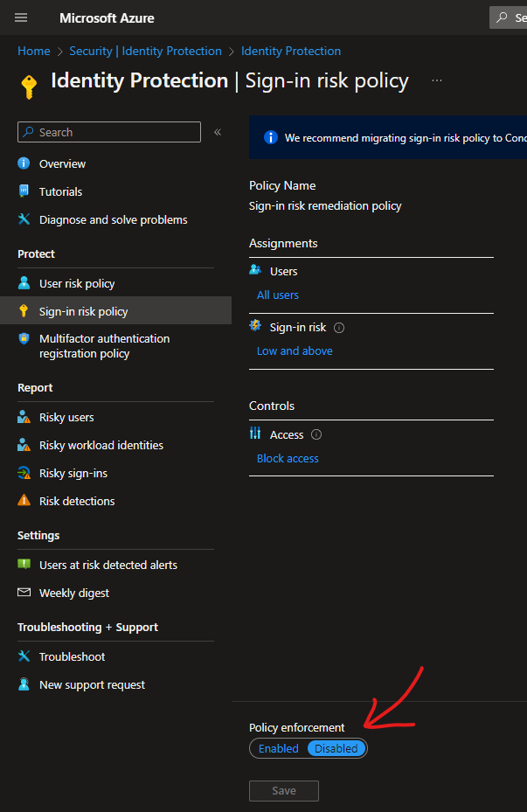Viewport: 527px width, 812px height.
Task: Click the search magnifier in top bar
Action: (502, 17)
